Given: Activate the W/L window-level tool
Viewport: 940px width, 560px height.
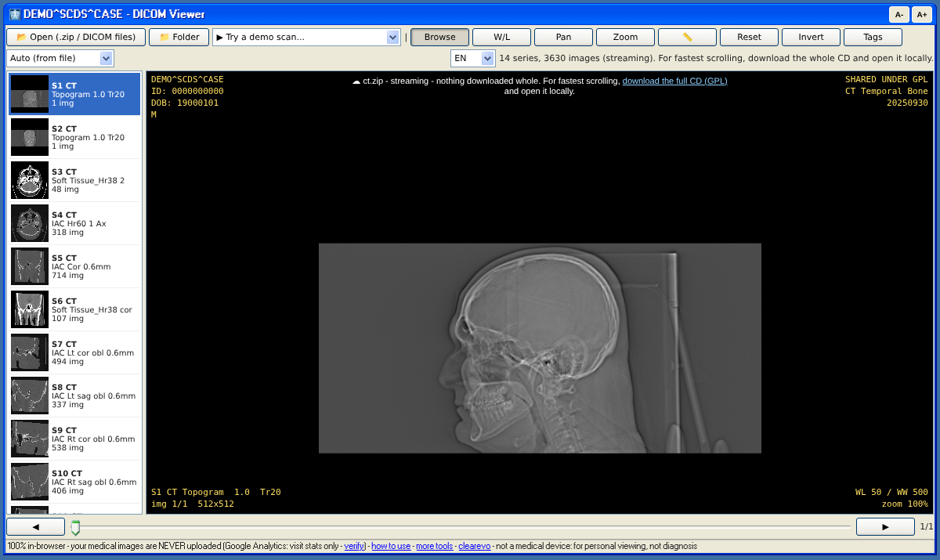Looking at the screenshot, I should point(502,37).
